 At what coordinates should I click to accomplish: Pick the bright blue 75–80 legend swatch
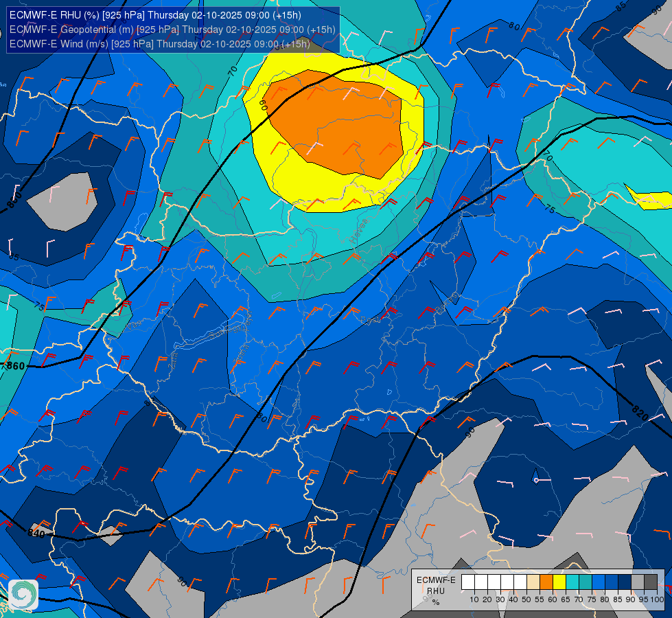tap(599, 582)
